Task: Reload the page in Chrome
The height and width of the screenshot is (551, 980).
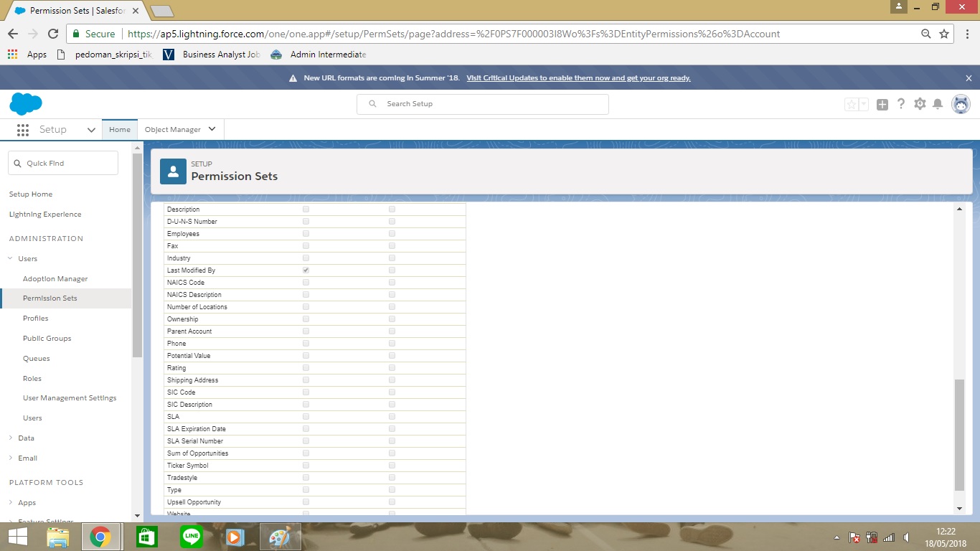Action: pos(52,34)
